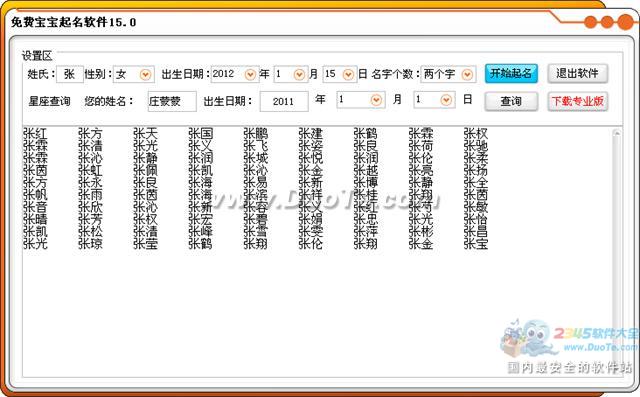Click the results list scrollbar up arrow
Viewport: 640px width, 397px height.
coord(616,133)
